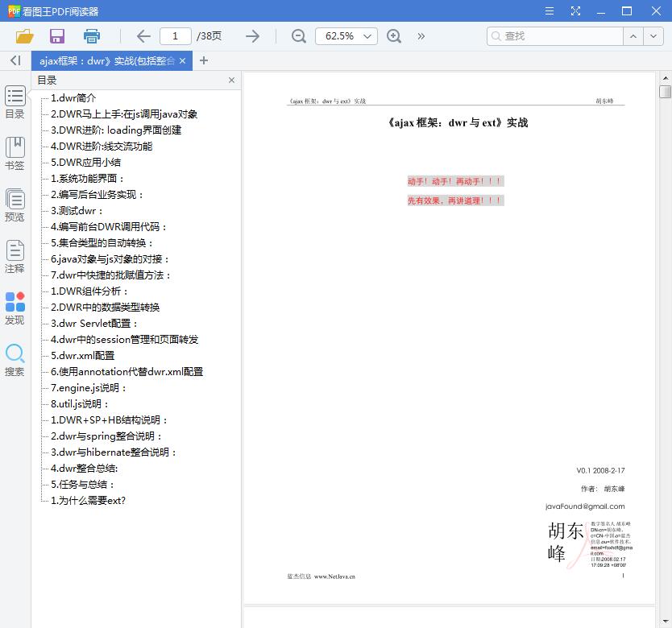The height and width of the screenshot is (628, 672).
Task: Jump to 3.dwr Servlet配置
Action: [x=93, y=324]
